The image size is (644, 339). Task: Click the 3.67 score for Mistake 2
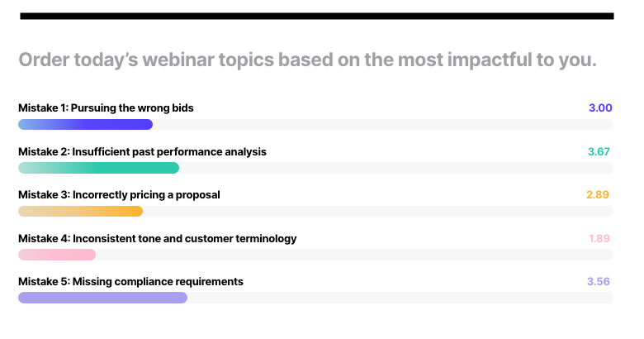598,151
